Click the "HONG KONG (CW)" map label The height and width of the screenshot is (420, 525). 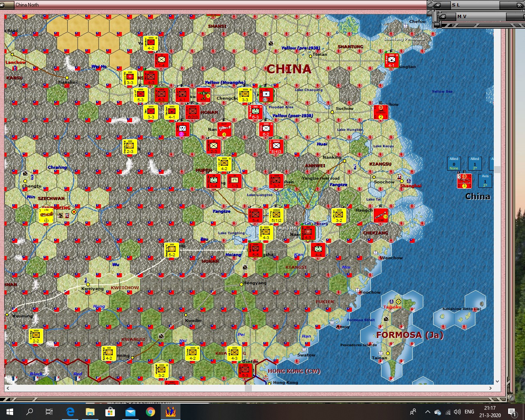point(294,371)
